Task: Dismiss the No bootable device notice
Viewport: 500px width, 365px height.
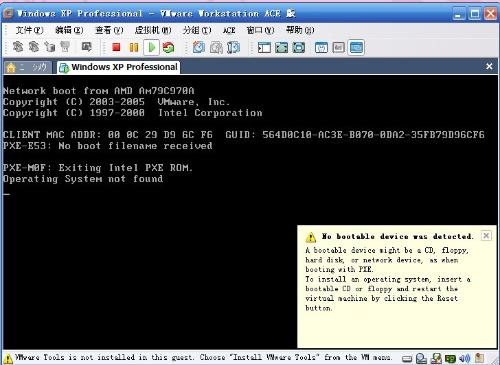Action: pyautogui.click(x=486, y=236)
